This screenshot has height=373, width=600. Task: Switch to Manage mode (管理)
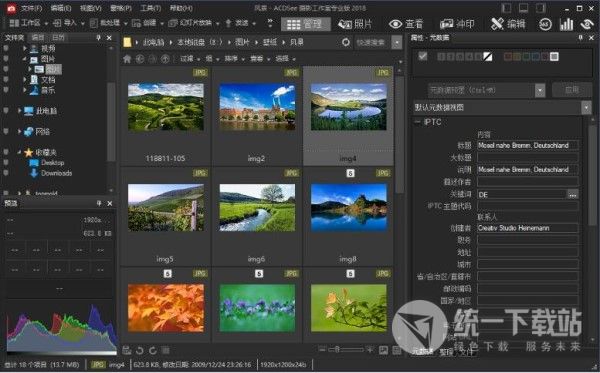point(306,24)
